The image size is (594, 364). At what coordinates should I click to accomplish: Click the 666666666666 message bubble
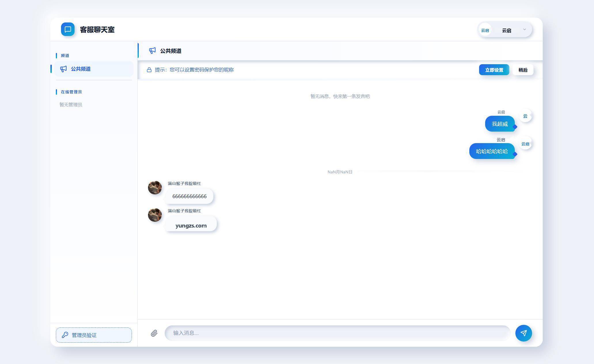point(189,196)
